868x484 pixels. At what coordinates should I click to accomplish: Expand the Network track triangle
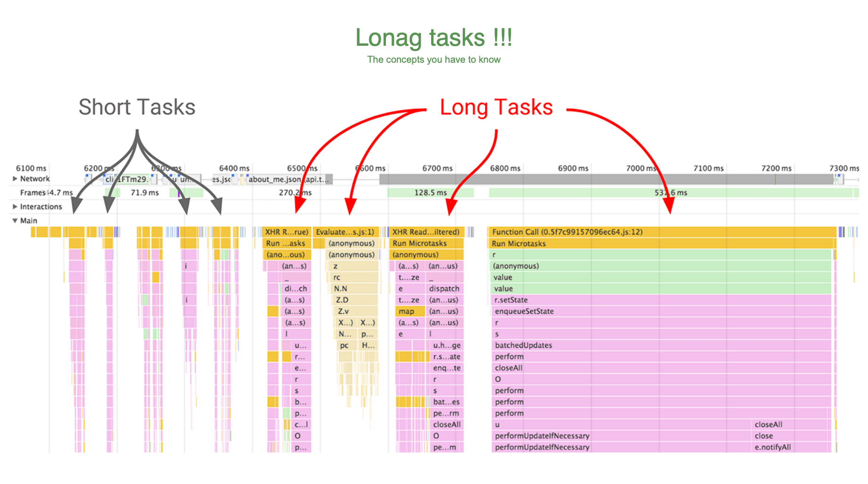click(x=15, y=179)
